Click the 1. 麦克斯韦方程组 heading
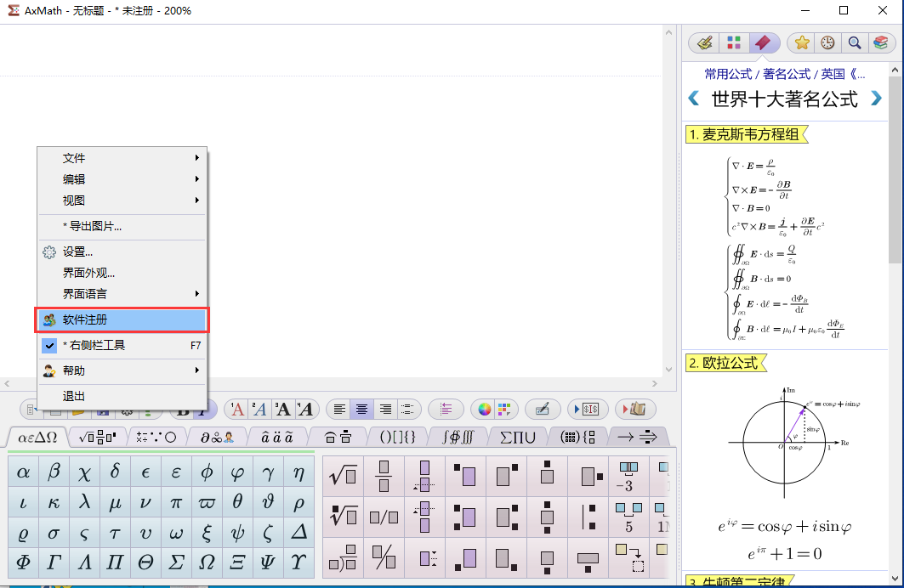Screen dimensions: 904x588 [x=745, y=134]
